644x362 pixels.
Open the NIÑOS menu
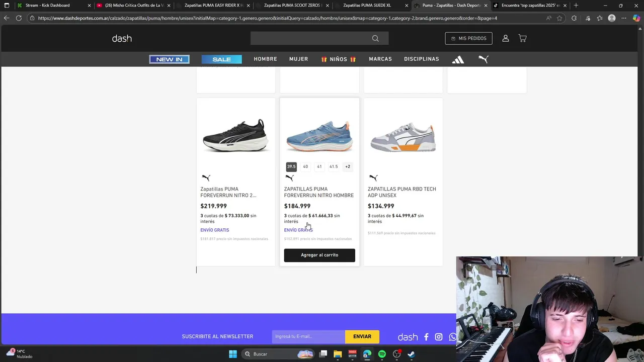[x=339, y=59]
